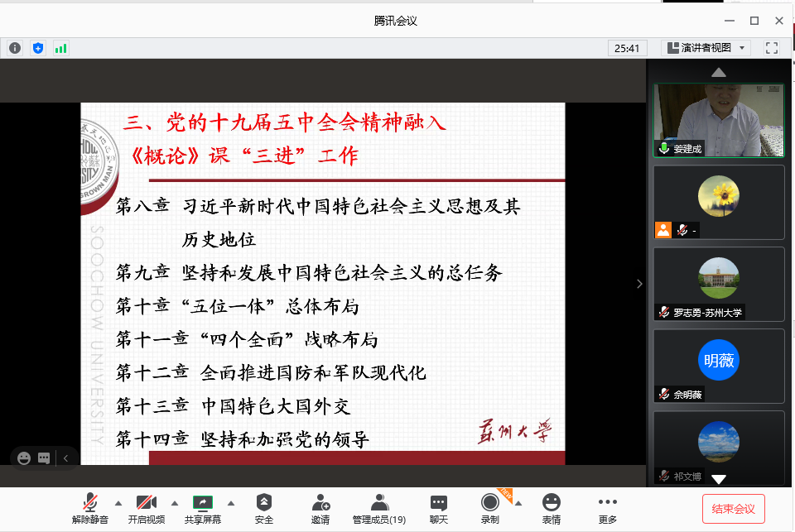795x532 pixels.
Task: Unmute microphone with 解除静音 button
Action: (x=89, y=507)
